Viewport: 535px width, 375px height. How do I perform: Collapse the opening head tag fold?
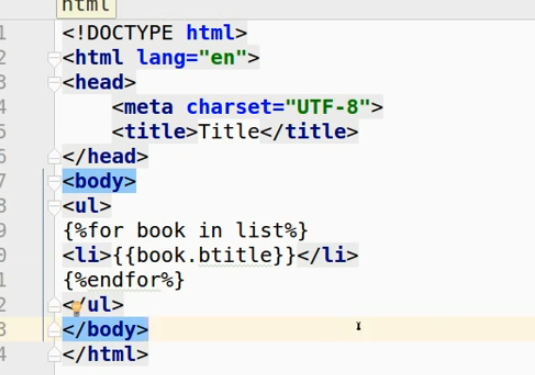pyautogui.click(x=54, y=84)
